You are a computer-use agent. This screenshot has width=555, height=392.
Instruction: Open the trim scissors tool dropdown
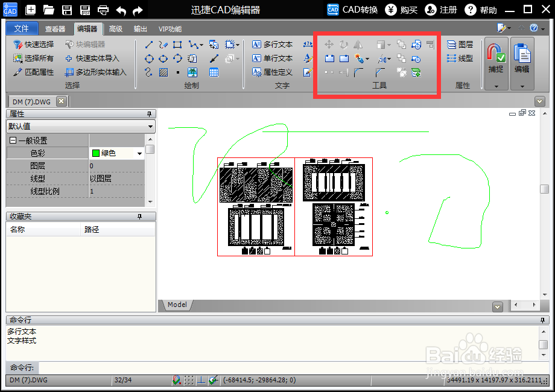pos(389,58)
